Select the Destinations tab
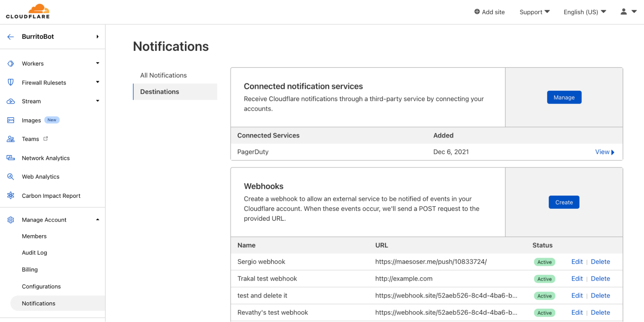 tap(175, 92)
